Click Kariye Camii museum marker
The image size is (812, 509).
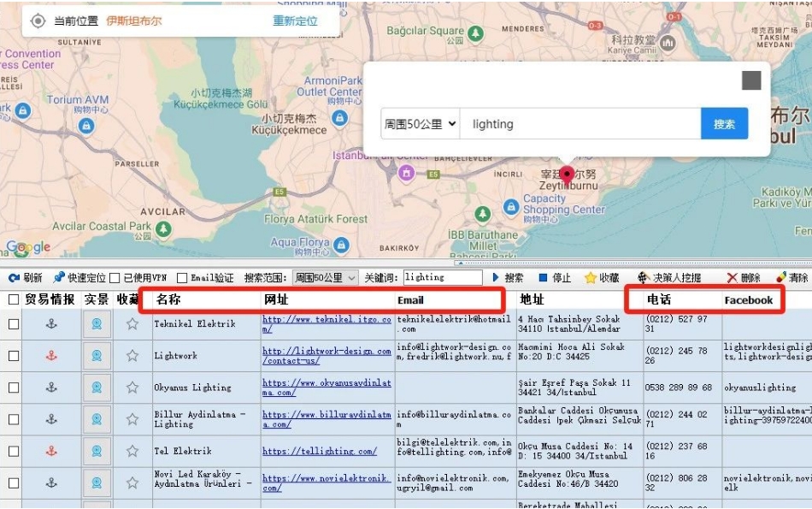668,43
